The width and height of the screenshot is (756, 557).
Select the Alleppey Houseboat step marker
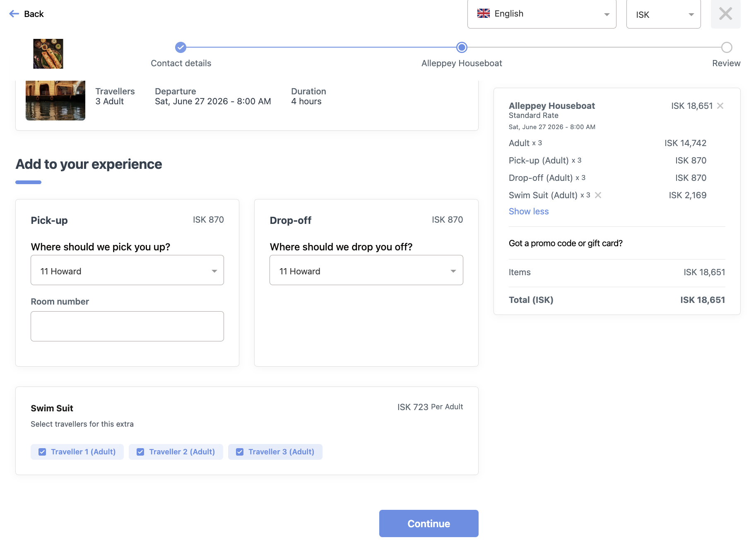[462, 48]
